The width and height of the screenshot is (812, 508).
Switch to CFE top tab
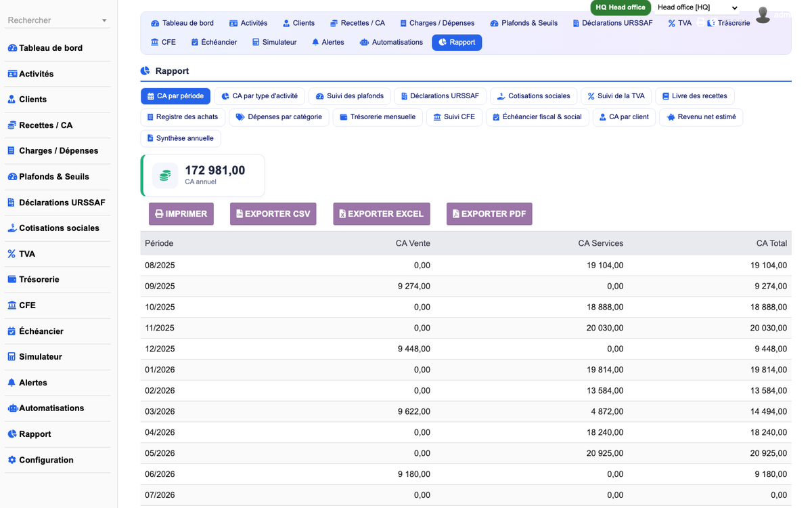pos(163,42)
